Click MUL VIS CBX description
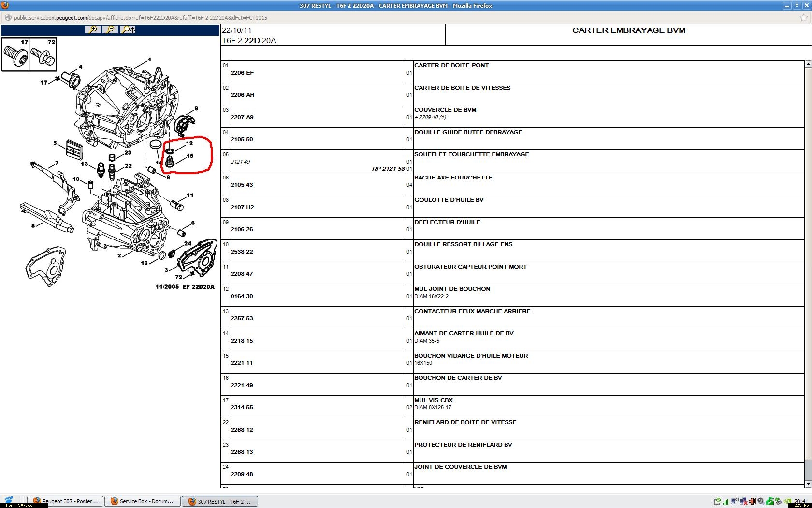 tap(433, 400)
